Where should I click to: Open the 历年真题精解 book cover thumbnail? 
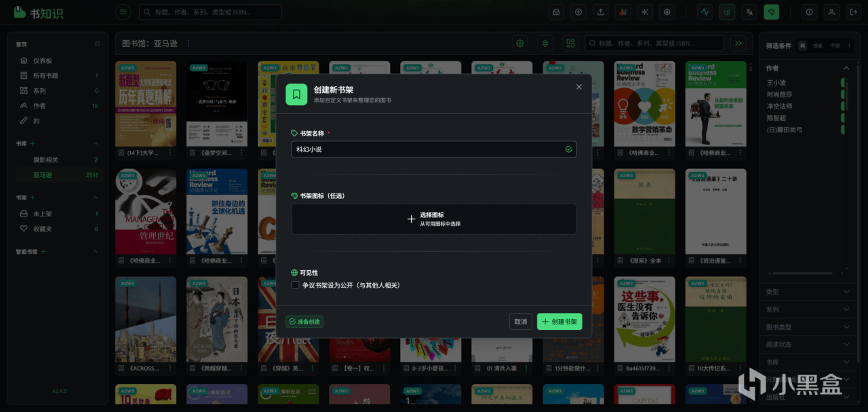point(146,104)
